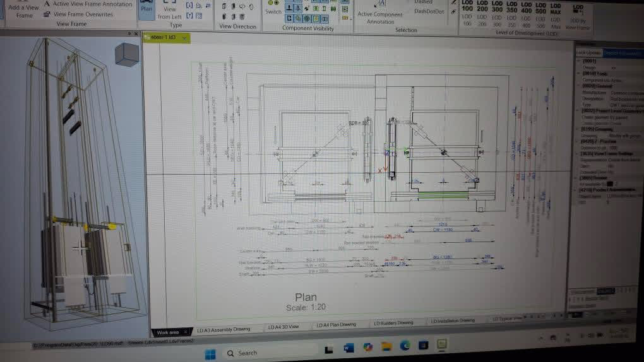644x362 pixels.
Task: Click the Add a View Frame button
Action: [x=23, y=11]
